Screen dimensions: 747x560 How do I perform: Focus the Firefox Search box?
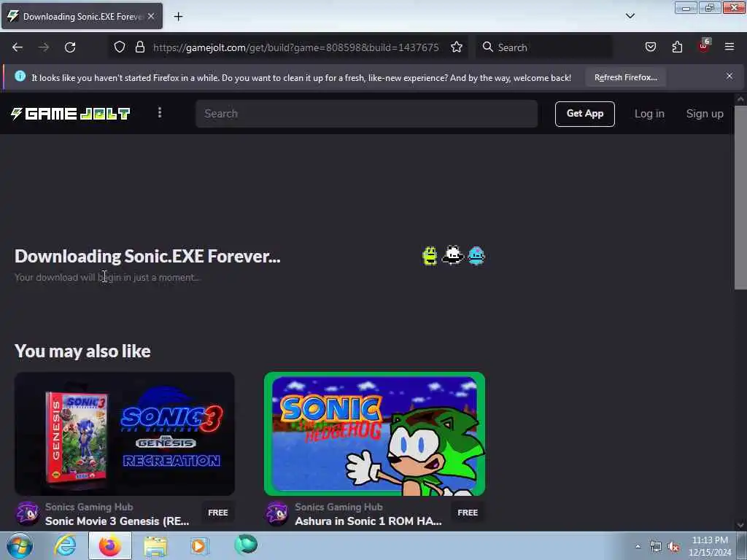click(546, 47)
